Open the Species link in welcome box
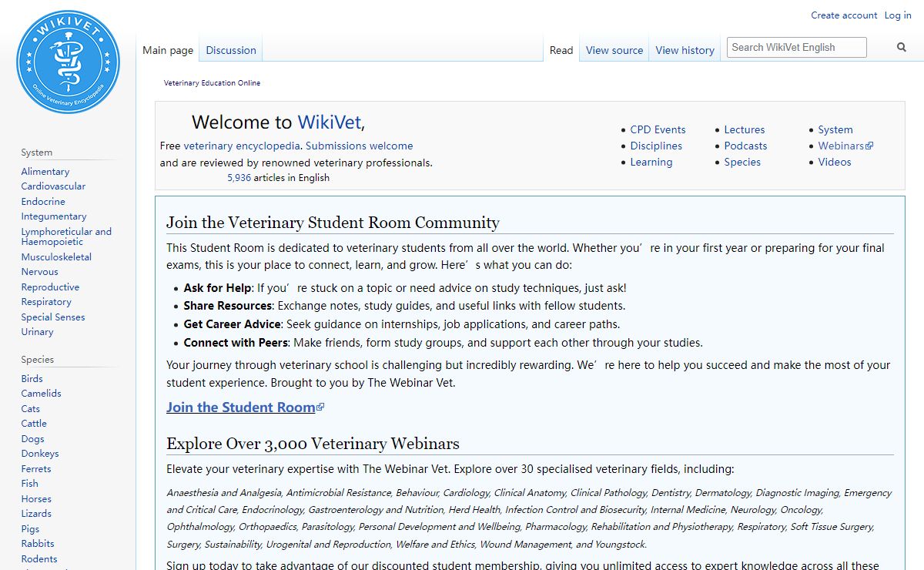Viewport: 924px width, 570px height. 742,162
